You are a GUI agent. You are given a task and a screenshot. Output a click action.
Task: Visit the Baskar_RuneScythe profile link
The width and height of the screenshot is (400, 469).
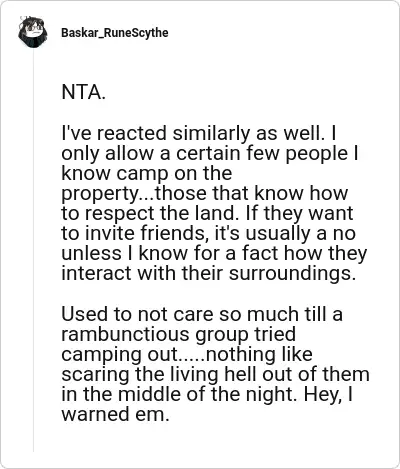115,33
